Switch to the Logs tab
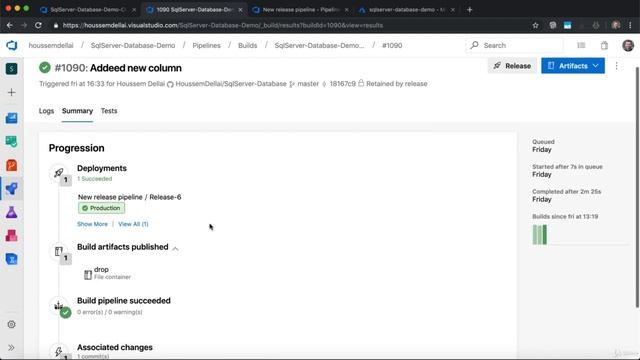 [x=46, y=111]
